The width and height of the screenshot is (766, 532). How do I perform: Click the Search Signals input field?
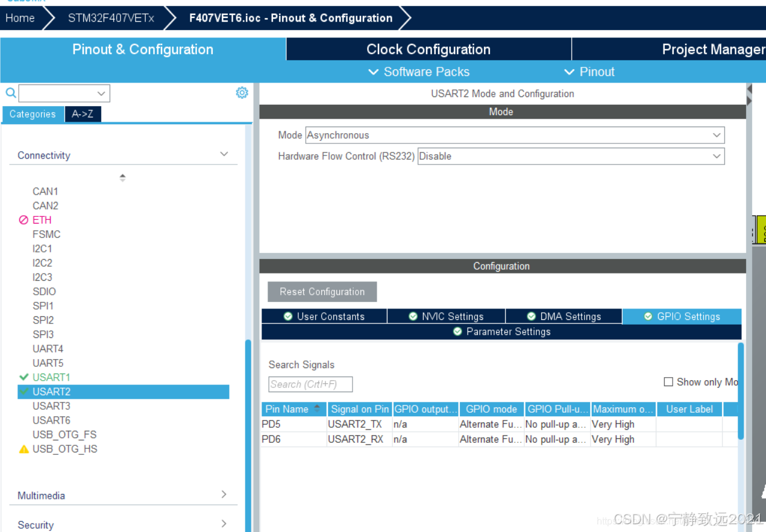pos(310,384)
